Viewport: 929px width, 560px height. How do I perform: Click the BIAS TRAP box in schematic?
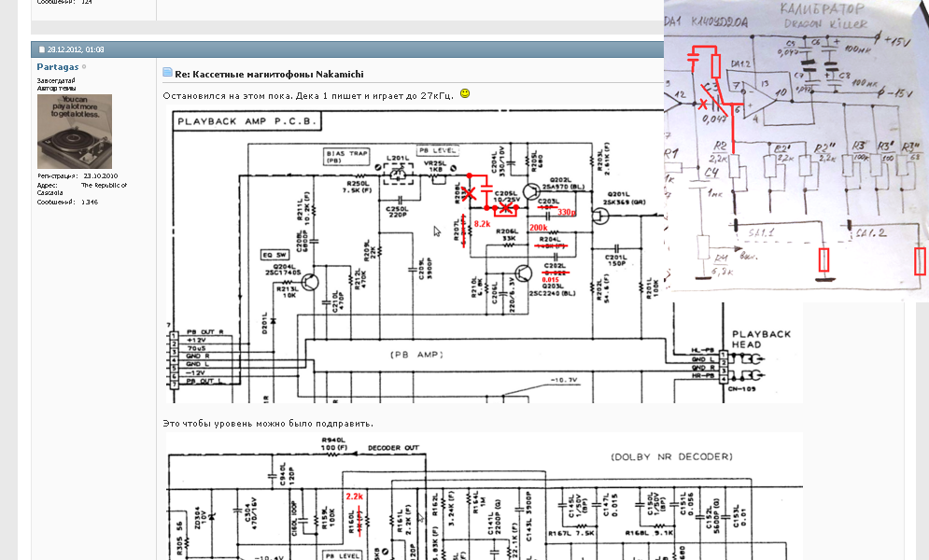tap(341, 156)
